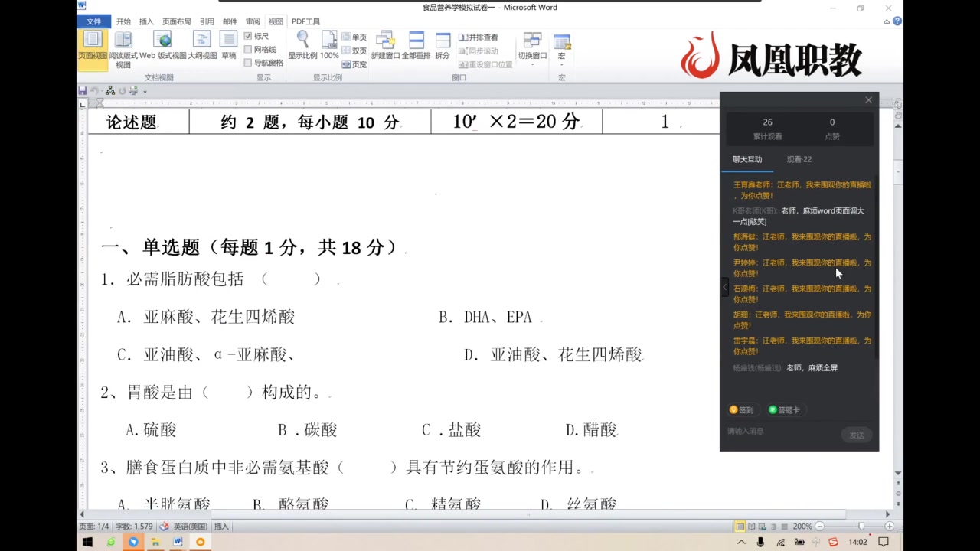This screenshot has width=980, height=551.
Task: Open the Review (审阅) tab
Action: (253, 21)
